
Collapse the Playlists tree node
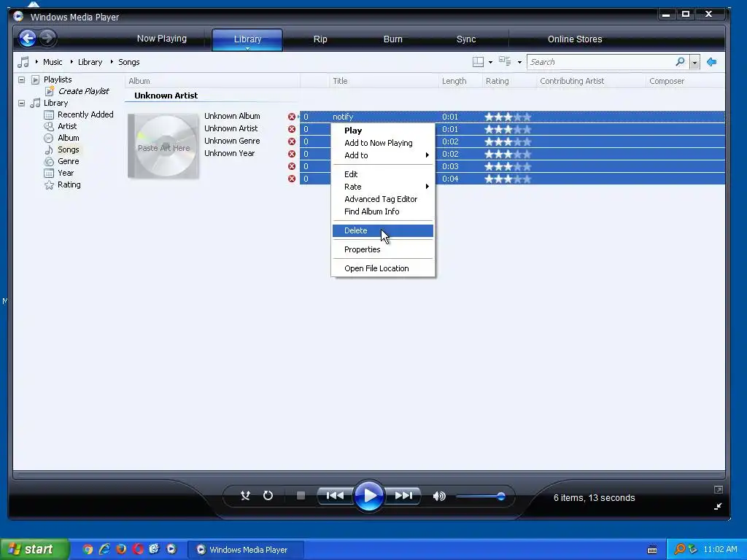tap(21, 79)
